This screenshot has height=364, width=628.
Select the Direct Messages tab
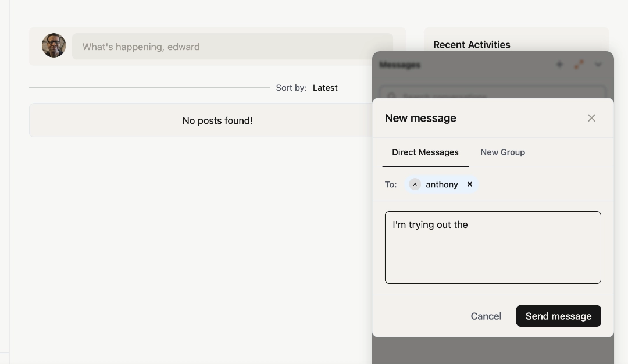click(x=425, y=152)
